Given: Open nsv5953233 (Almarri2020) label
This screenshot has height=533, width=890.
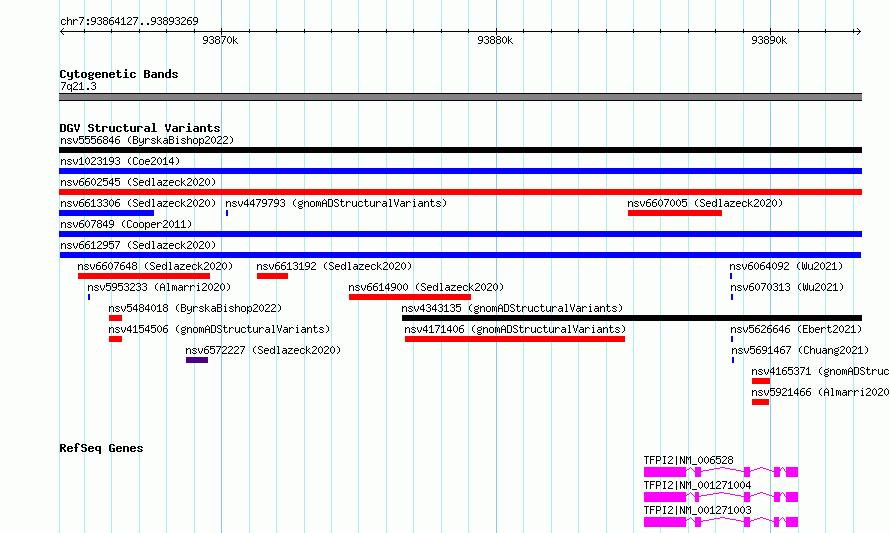Looking at the screenshot, I should [x=159, y=287].
